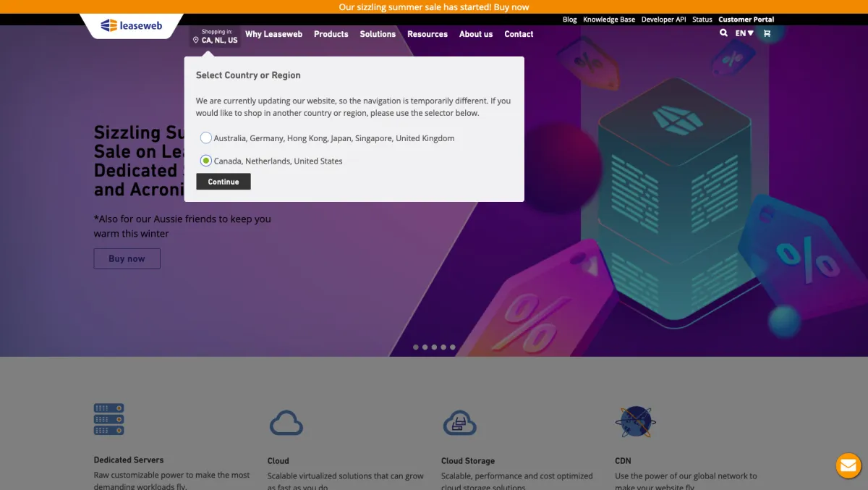Click the Leaseweb logo
This screenshot has width=868, height=490.
131,25
